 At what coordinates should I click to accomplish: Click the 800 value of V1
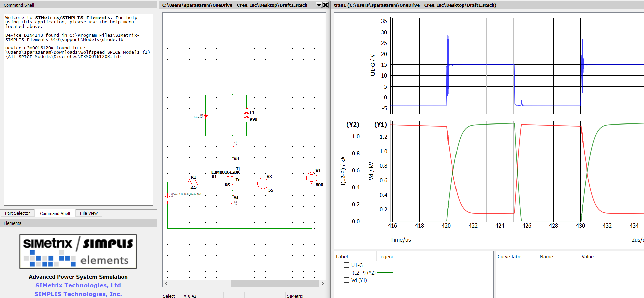pos(319,185)
